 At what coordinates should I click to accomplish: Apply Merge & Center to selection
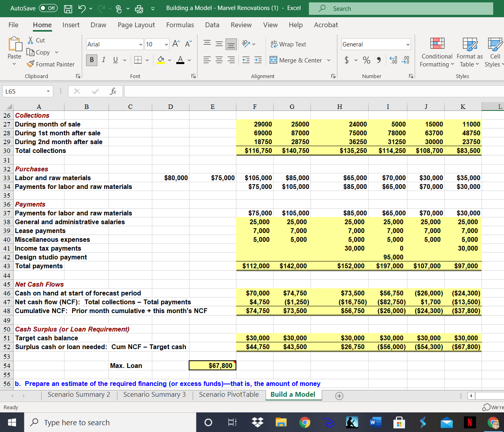pos(297,60)
